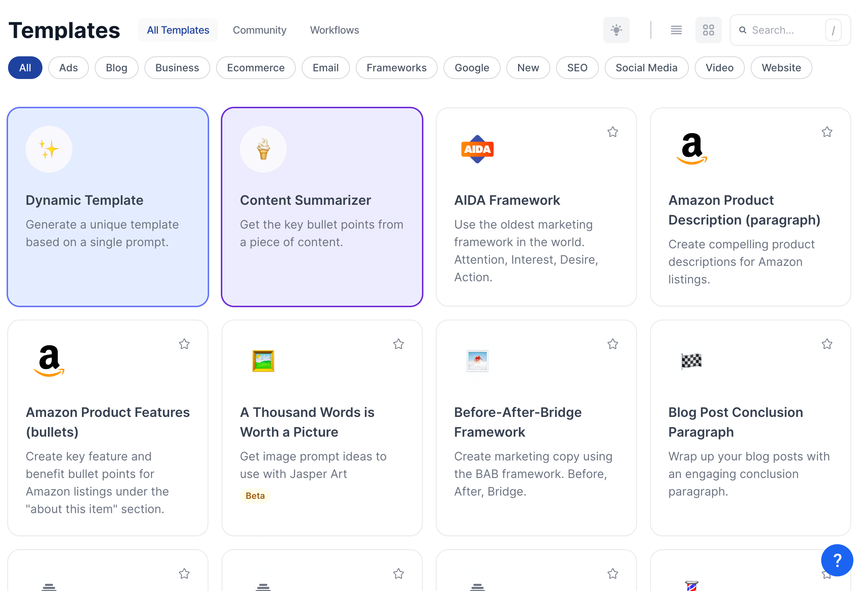Toggle favorite star on Amazon Product Features card
The height and width of the screenshot is (591, 868).
(x=184, y=344)
